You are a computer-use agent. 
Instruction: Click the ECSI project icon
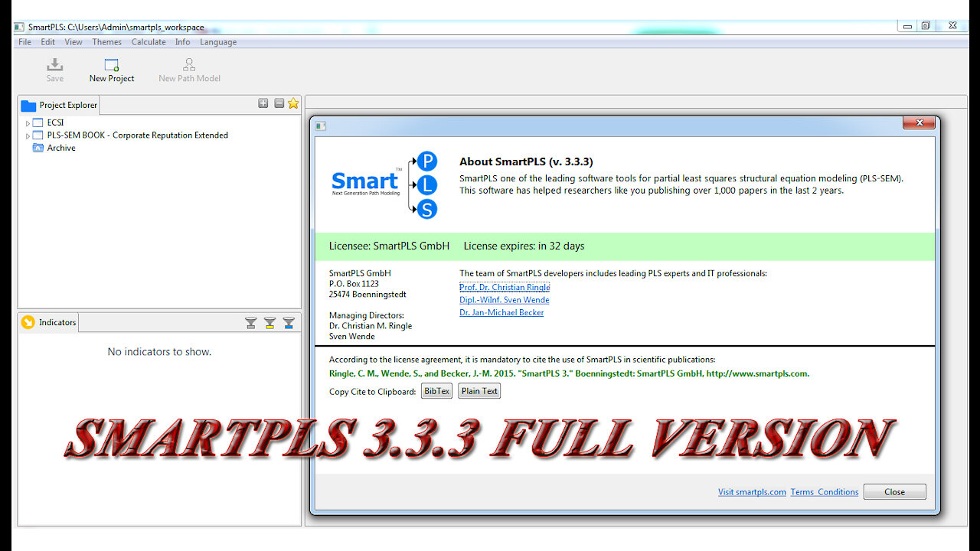(38, 122)
